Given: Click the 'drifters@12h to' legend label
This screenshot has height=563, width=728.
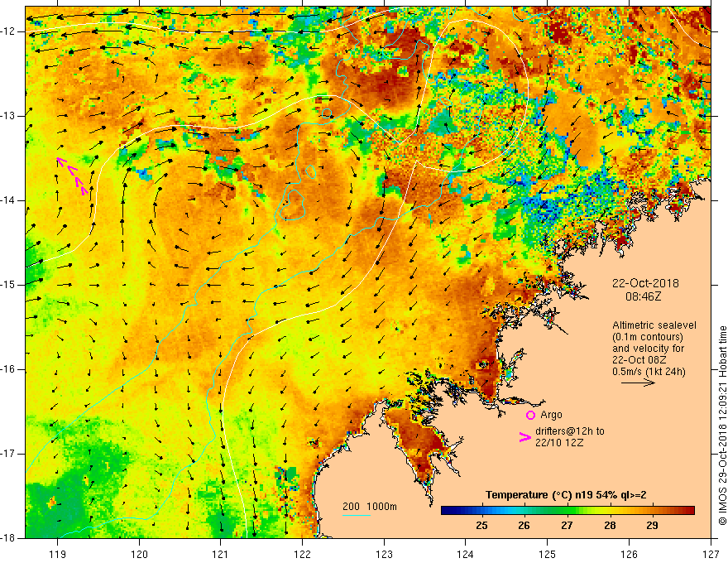Looking at the screenshot, I should pos(570,431).
